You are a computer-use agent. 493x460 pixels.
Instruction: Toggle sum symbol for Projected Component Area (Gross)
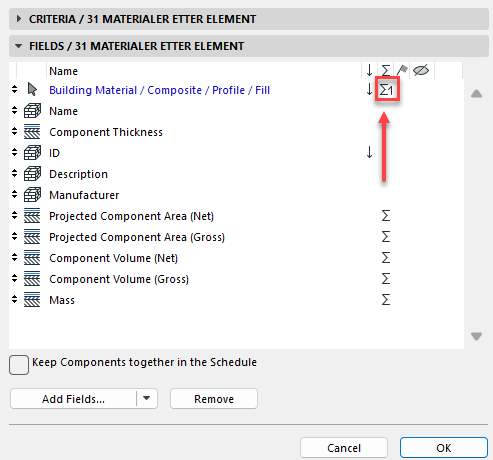tap(386, 237)
